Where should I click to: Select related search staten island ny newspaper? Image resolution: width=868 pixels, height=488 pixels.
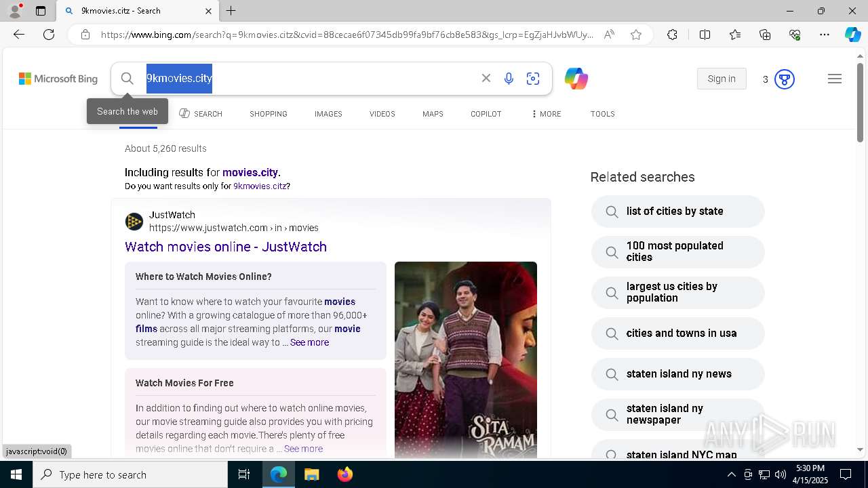pyautogui.click(x=677, y=414)
